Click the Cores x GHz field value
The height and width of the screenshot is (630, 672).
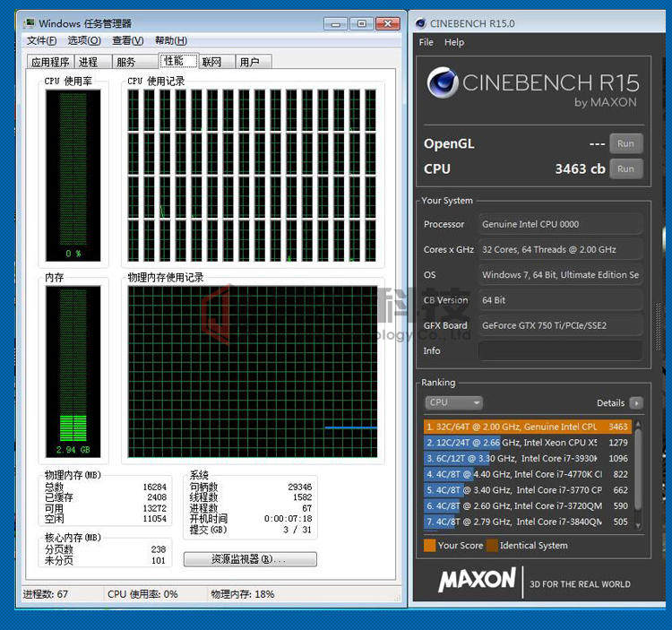tap(561, 249)
